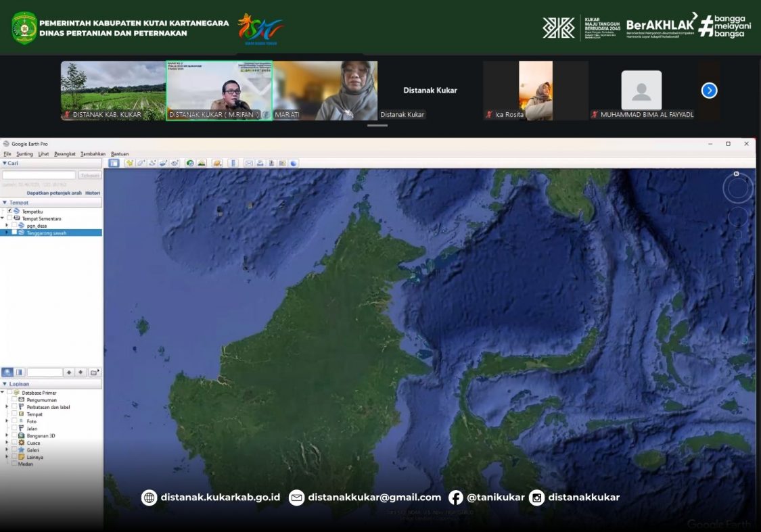Viewport: 761px width, 532px height.
Task: Collapse the Lapisan panel header
Action: click(5, 384)
